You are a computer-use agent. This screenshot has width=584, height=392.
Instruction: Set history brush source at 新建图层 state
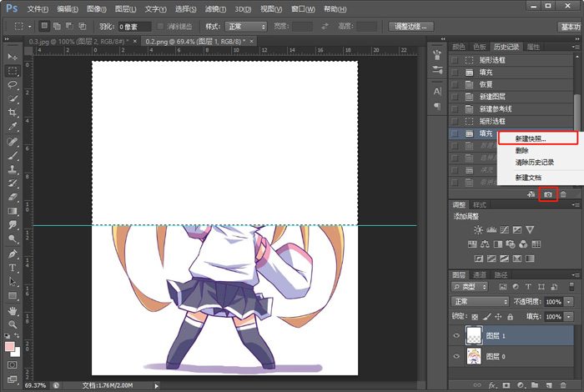click(455, 97)
